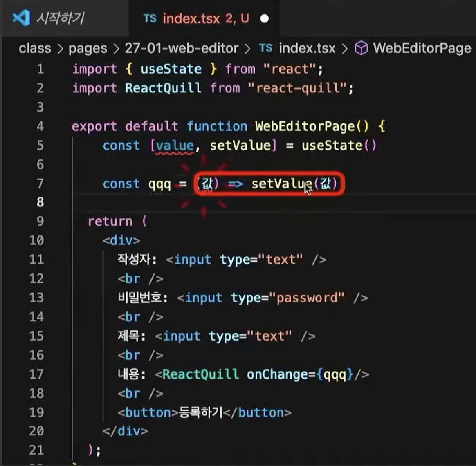Click the 제목: label on line 15
476x466 pixels.
point(131,336)
